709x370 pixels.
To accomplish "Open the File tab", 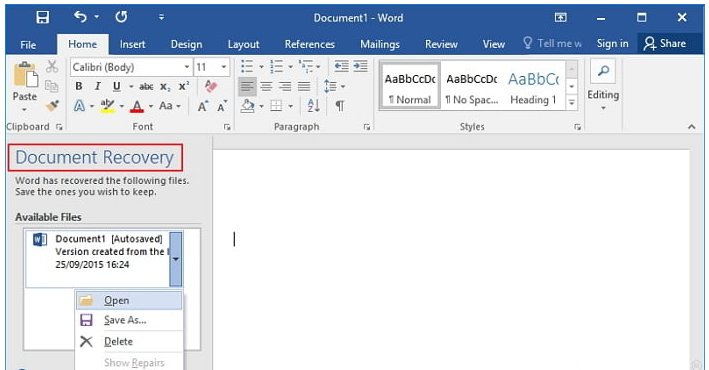I will pos(28,45).
